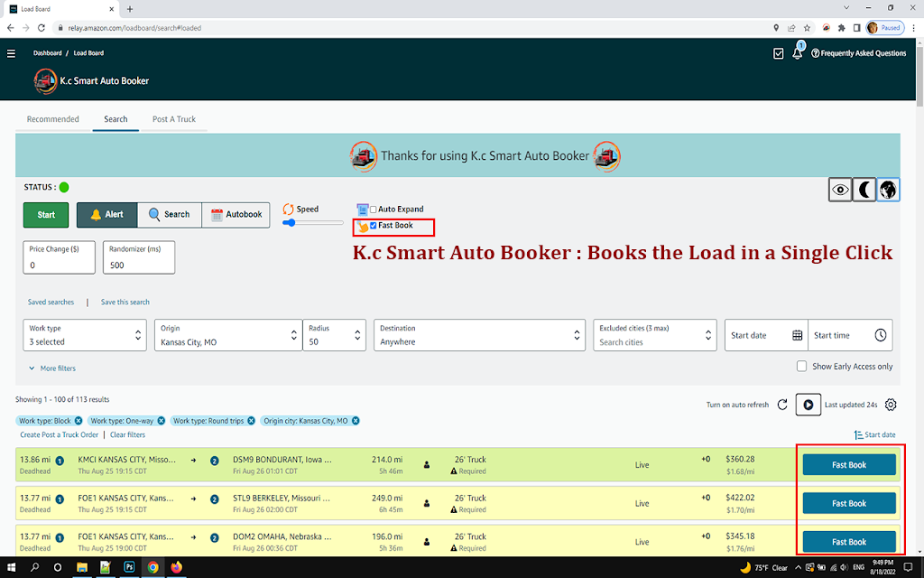924x578 pixels.
Task: Sort by Start date
Action: click(875, 434)
